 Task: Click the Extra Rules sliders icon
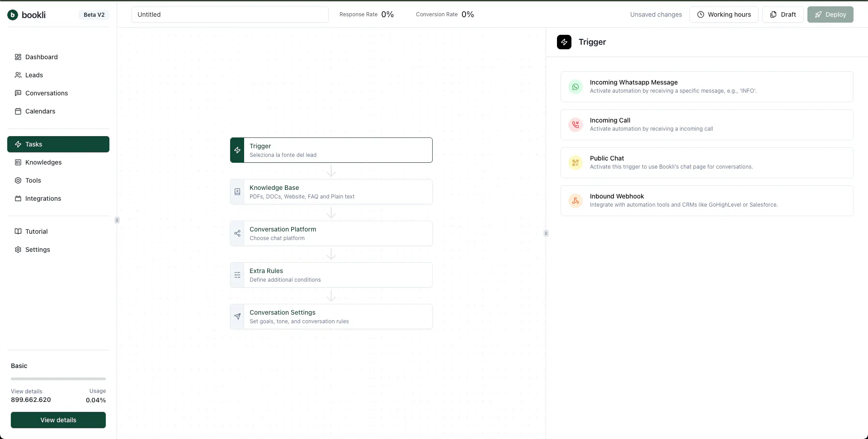pyautogui.click(x=237, y=275)
